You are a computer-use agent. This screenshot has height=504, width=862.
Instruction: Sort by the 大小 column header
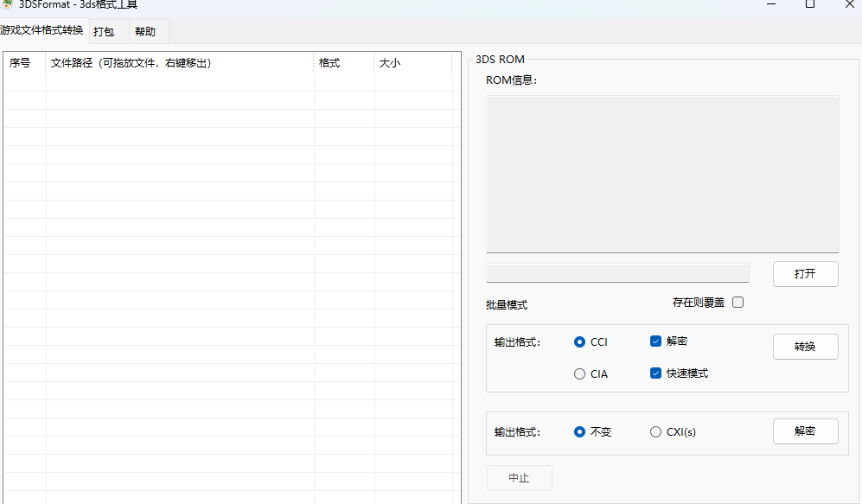pos(413,63)
